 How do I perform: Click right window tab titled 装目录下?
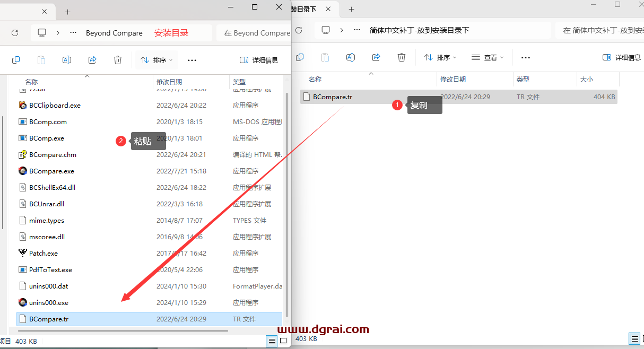coord(304,9)
